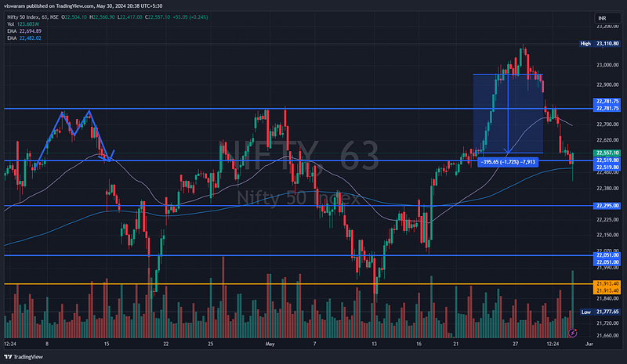Click the high value H22,560.90
The height and width of the screenshot is (364, 627).
click(x=102, y=17)
